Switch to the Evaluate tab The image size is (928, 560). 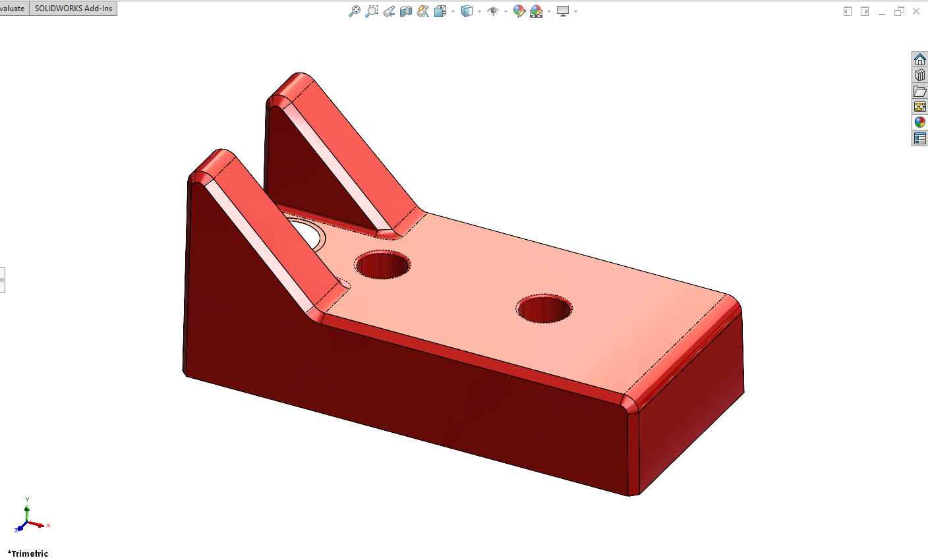point(13,9)
